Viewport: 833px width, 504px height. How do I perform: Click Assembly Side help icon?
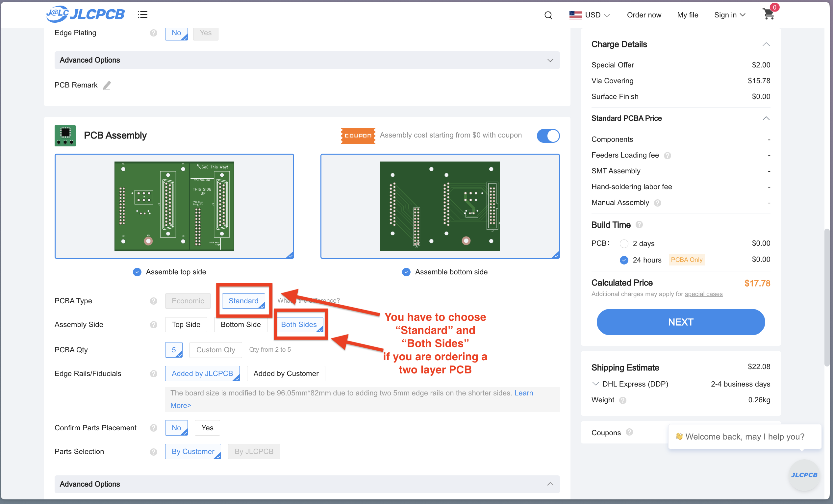click(x=154, y=324)
